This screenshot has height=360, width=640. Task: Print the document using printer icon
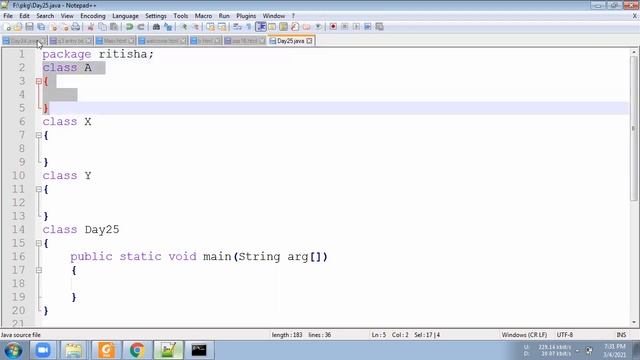coord(76,27)
